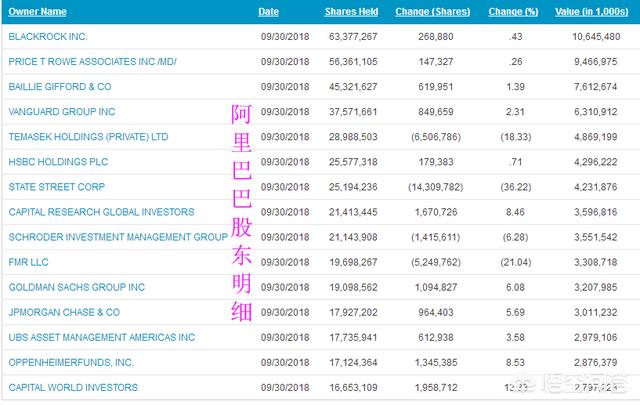640x405 pixels.
Task: Open JPMORGAN CHASE & CO link
Action: coord(63,312)
